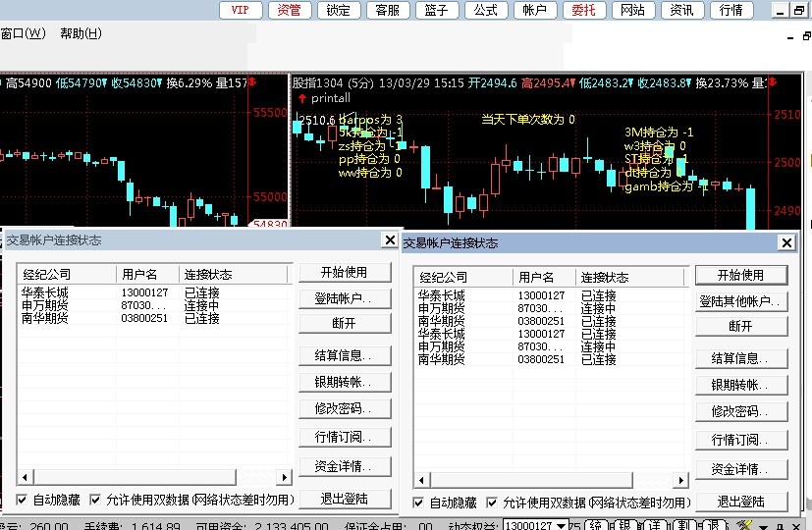Open 结算信息 in right dialog
The height and width of the screenshot is (530, 812).
(741, 358)
